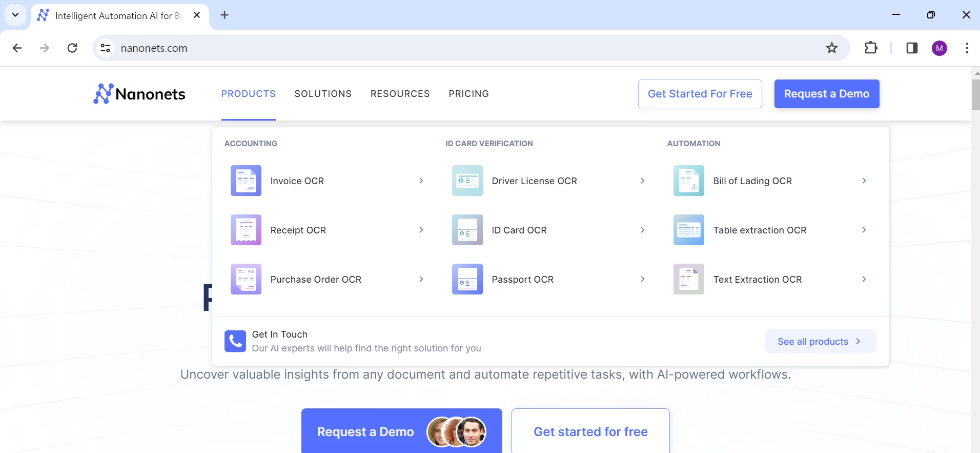980x453 pixels.
Task: Click the page vertical scrollbar thumb
Action: 975,95
